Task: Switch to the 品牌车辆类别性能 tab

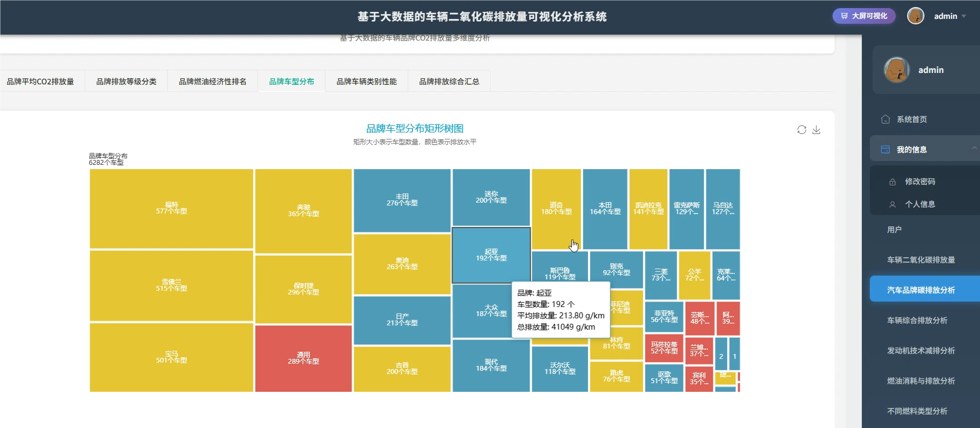Action: pyautogui.click(x=367, y=82)
